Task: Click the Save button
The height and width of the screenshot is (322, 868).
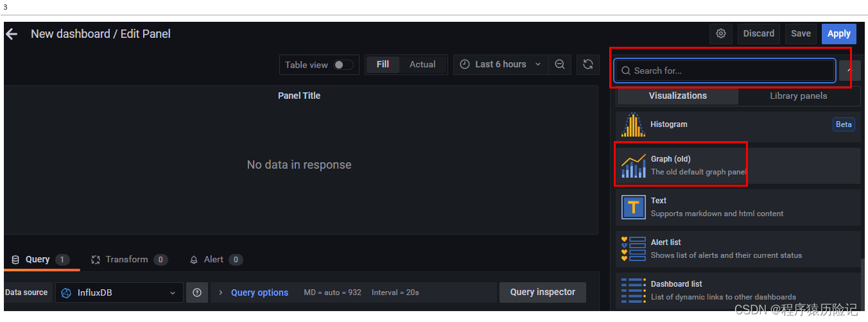Action: tap(801, 33)
